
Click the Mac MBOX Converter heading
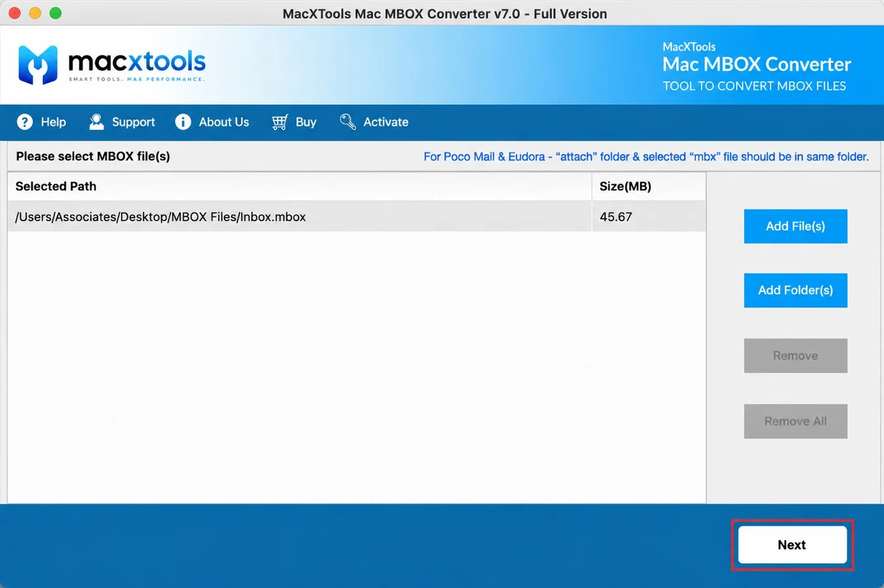click(x=756, y=64)
